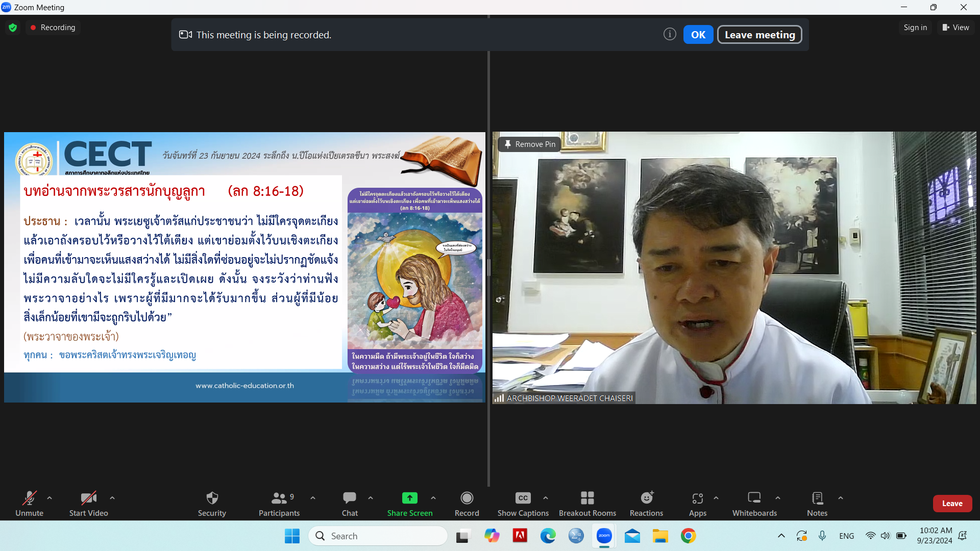The height and width of the screenshot is (551, 980).
Task: Open Task View in taskbar
Action: pos(462,536)
